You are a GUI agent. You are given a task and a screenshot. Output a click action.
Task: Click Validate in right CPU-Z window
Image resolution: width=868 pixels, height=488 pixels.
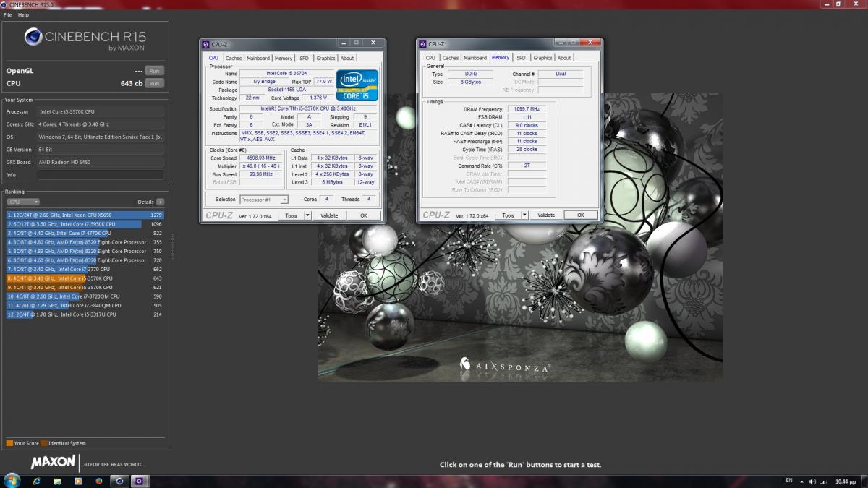pyautogui.click(x=546, y=215)
